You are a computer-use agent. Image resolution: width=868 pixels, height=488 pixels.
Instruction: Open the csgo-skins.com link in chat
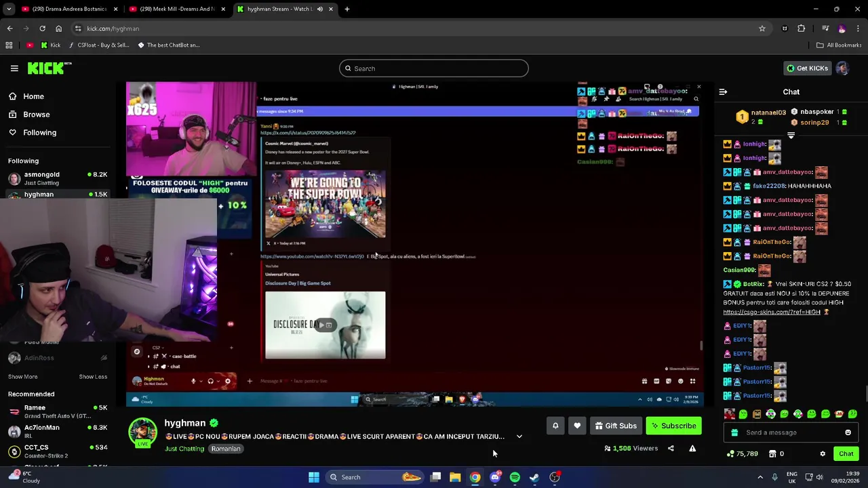(772, 312)
